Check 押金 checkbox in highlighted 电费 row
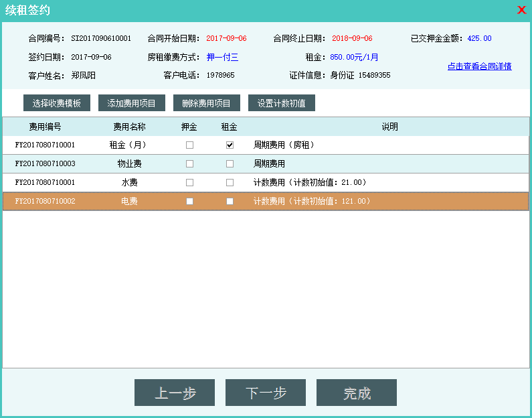532x418 pixels. coord(189,201)
